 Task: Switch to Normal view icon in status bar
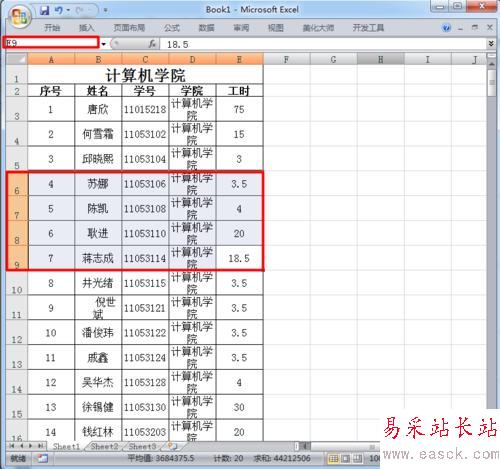[333, 459]
